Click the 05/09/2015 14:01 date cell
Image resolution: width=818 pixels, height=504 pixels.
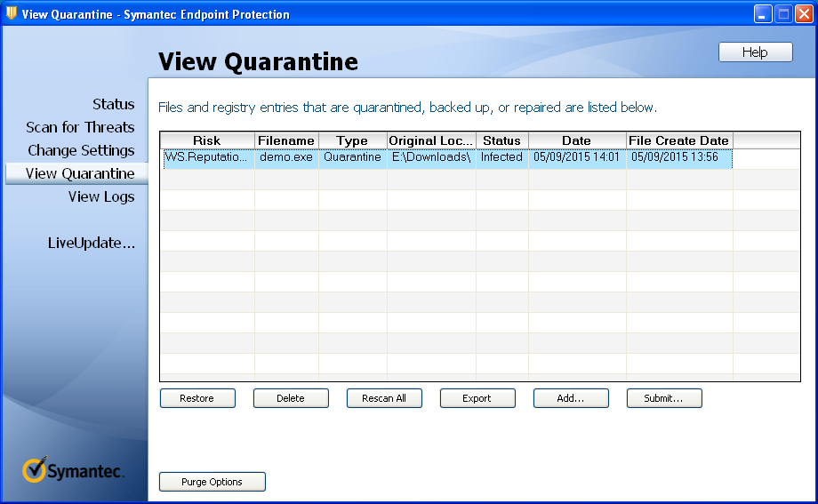tap(577, 157)
